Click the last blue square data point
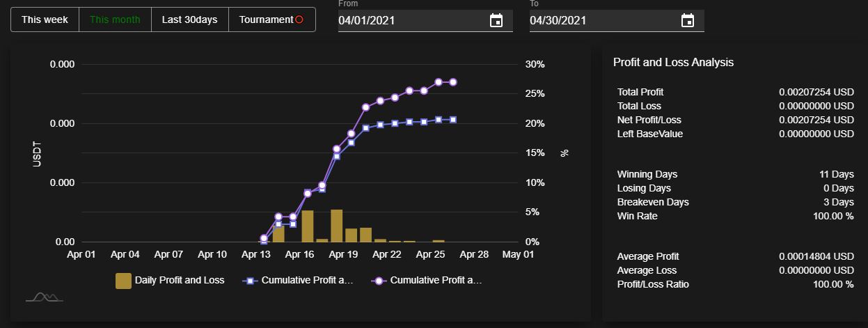The image size is (868, 328). pyautogui.click(x=453, y=120)
